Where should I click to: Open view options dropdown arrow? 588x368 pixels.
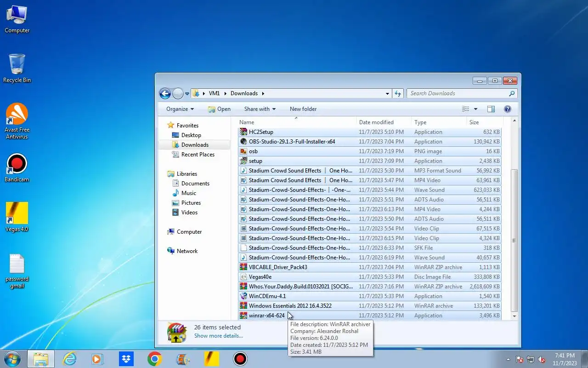click(x=475, y=109)
